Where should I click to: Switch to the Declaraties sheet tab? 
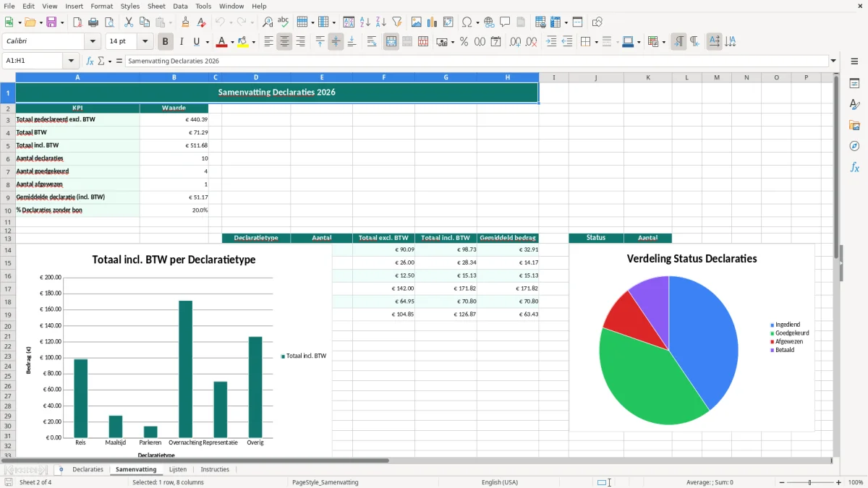pyautogui.click(x=88, y=469)
